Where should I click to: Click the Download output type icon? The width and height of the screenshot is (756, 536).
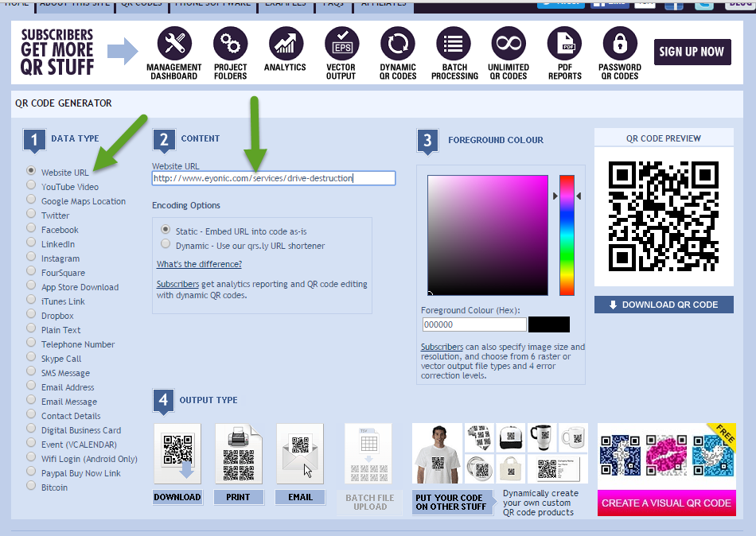click(x=177, y=454)
